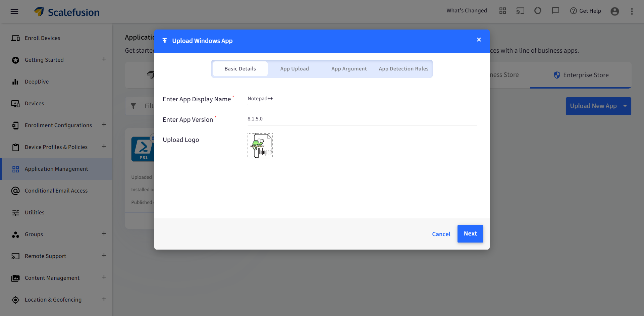Expand Groups submenu

[104, 234]
